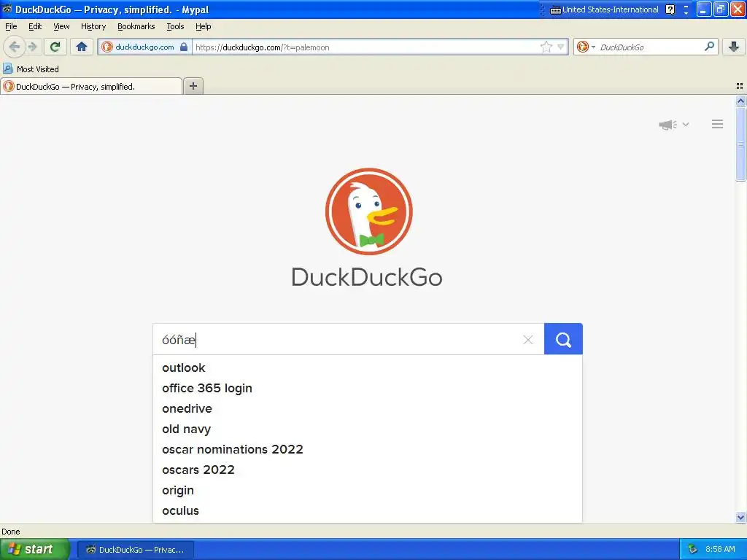Open the Bookmarks menu
This screenshot has width=747, height=560.
point(136,26)
